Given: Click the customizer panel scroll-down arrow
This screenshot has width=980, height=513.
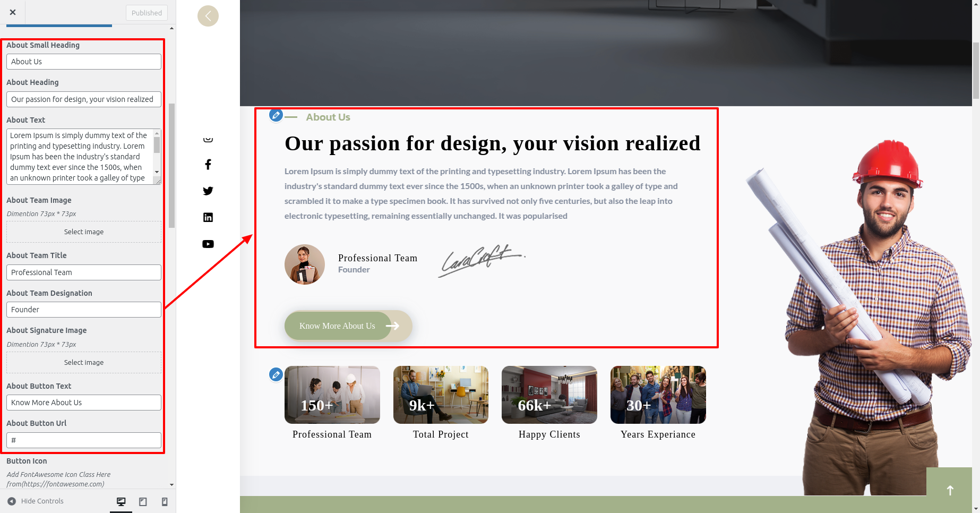Looking at the screenshot, I should pyautogui.click(x=171, y=484).
